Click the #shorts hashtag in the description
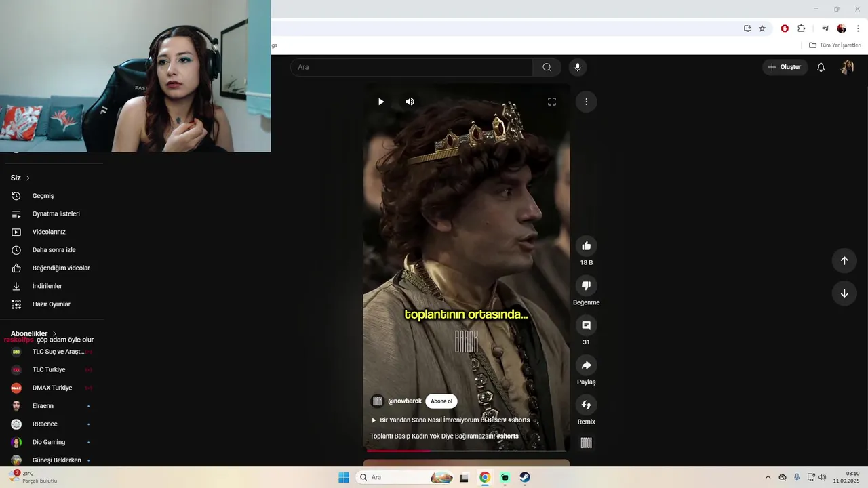The image size is (868, 488). click(508, 436)
